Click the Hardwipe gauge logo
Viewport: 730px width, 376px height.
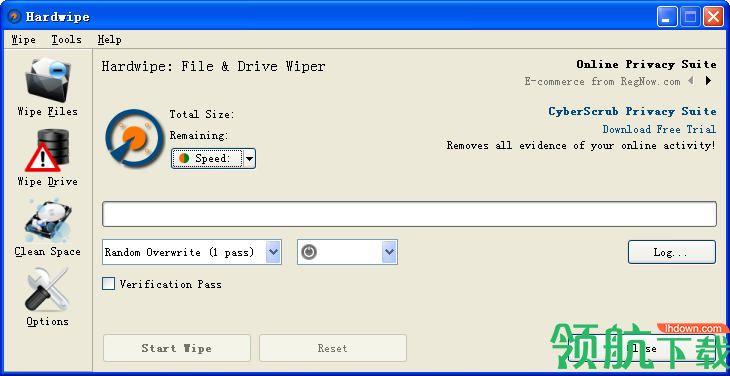(x=134, y=138)
